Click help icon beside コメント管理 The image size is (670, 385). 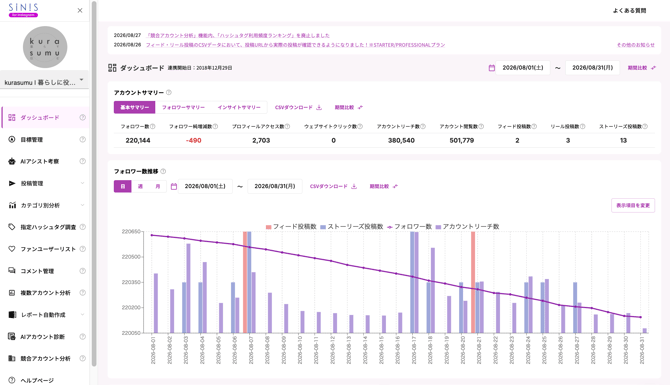[82, 270]
